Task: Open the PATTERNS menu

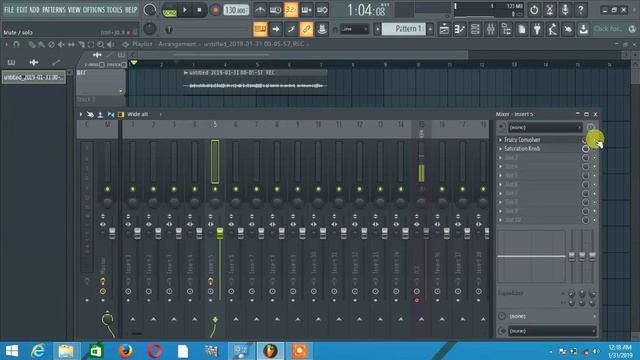Action: (x=53, y=9)
